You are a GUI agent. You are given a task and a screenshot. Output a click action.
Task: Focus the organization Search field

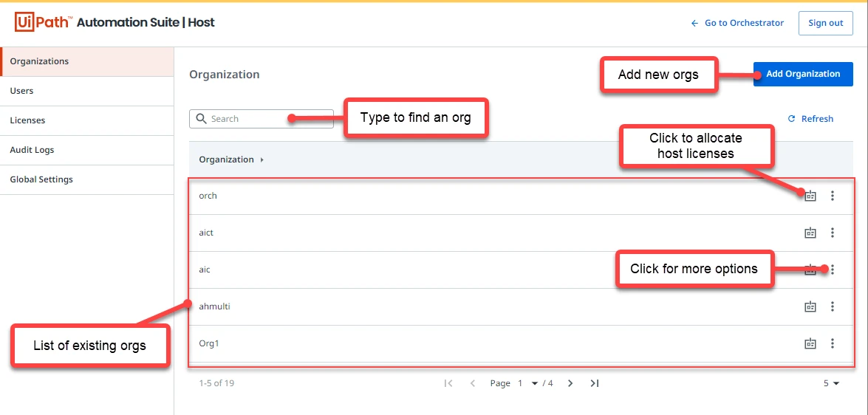[x=262, y=118]
